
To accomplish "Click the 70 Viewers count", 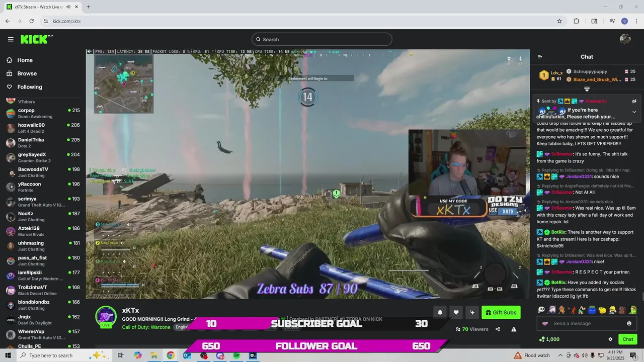I will point(472,329).
